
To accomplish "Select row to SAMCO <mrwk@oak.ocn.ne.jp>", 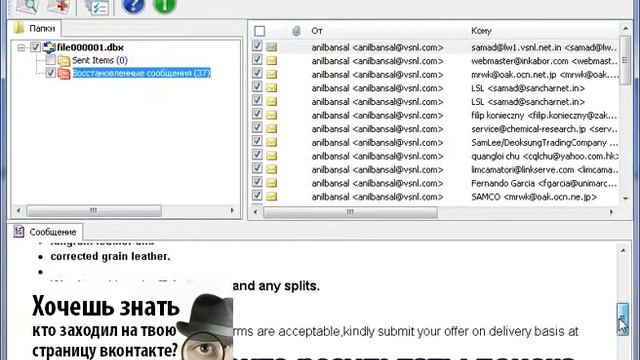I will coord(435,197).
